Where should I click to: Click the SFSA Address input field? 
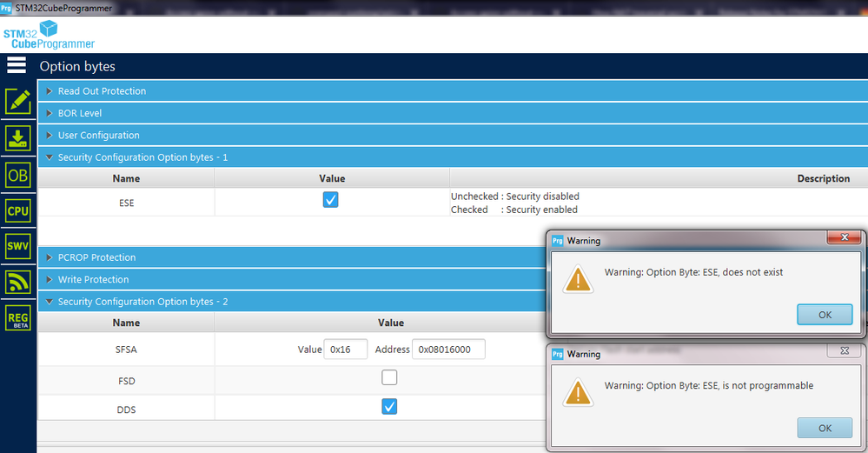click(x=448, y=350)
